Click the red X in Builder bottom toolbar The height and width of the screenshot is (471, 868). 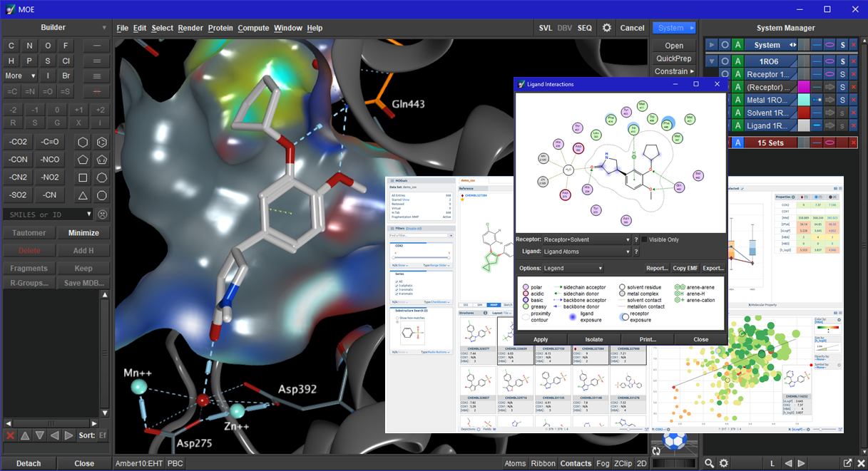(x=10, y=435)
